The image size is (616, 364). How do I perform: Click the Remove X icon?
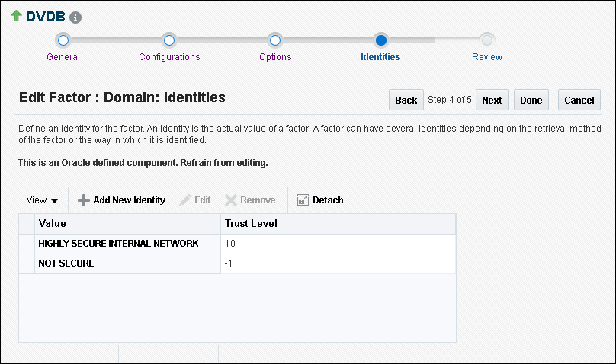[x=231, y=200]
